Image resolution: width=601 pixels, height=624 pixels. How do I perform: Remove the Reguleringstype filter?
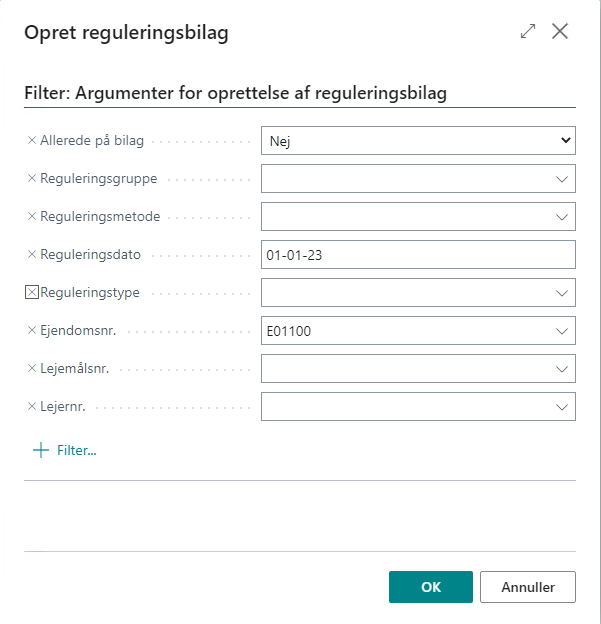coord(32,292)
